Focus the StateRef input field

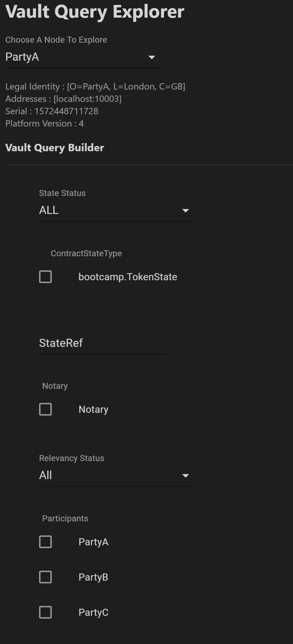103,343
